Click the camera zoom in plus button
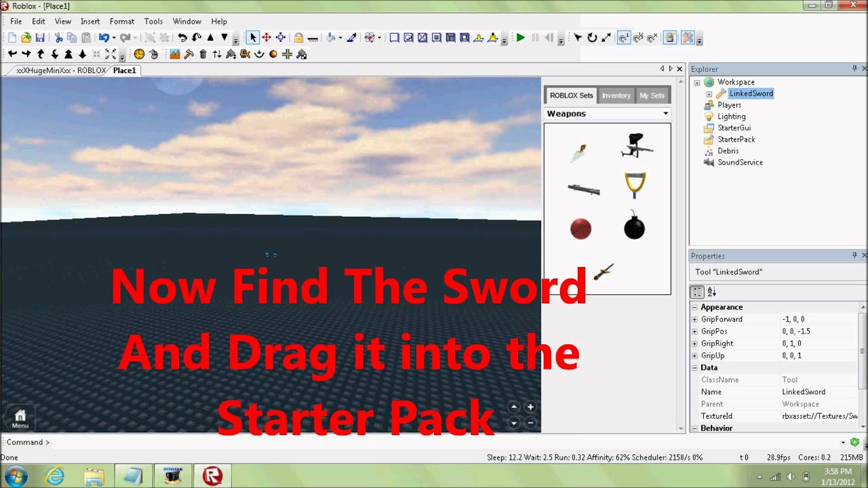Screen dimensions: 868x488 click(x=530, y=407)
